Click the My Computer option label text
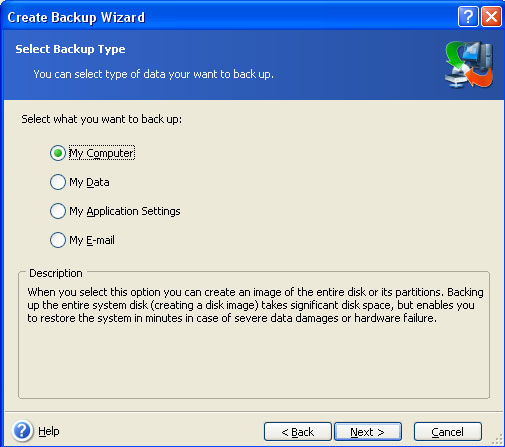The height and width of the screenshot is (447, 505). coord(102,153)
